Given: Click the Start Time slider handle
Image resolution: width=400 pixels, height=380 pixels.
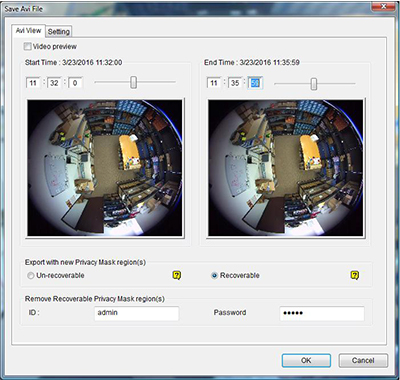Looking at the screenshot, I should 133,82.
